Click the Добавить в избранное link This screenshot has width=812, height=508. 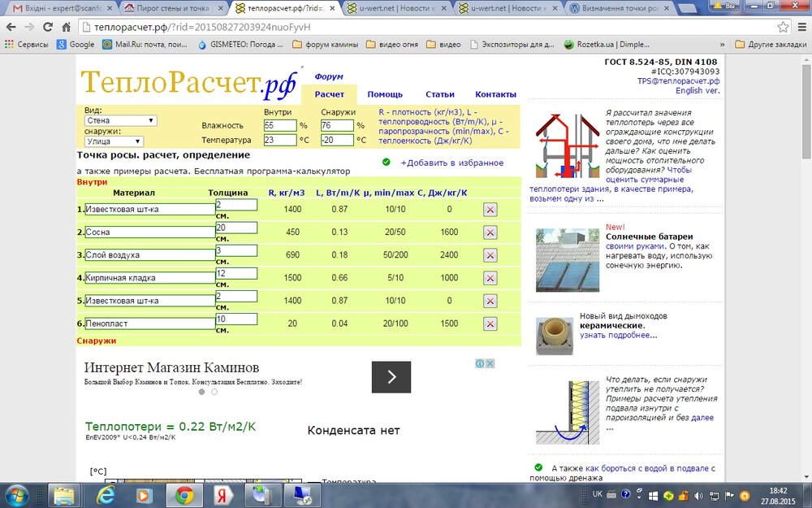(451, 162)
